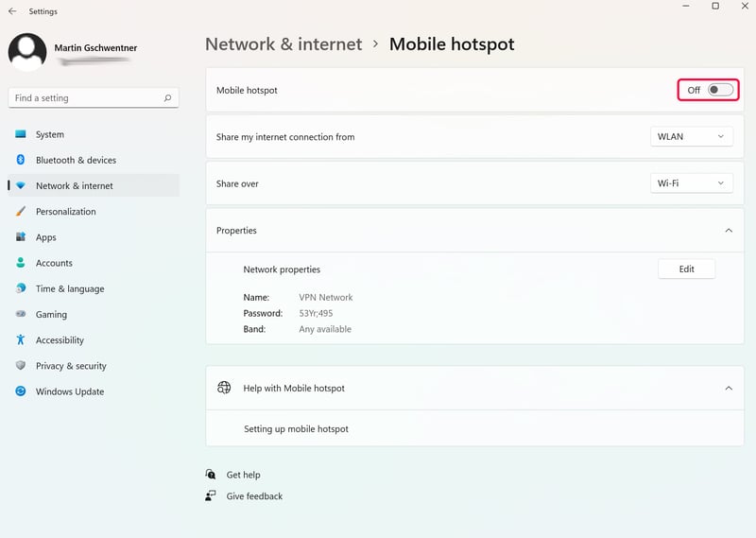Click the Get help icon
Image resolution: width=756 pixels, height=538 pixels.
[x=211, y=475]
